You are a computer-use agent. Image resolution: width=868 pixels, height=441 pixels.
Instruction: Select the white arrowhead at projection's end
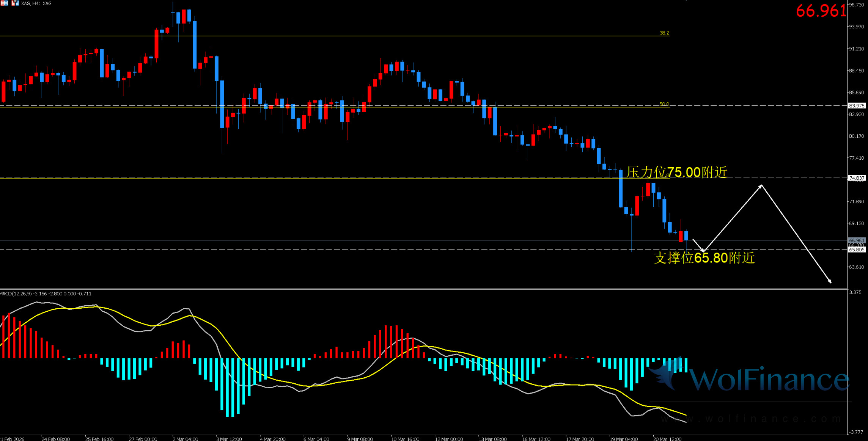coord(830,282)
